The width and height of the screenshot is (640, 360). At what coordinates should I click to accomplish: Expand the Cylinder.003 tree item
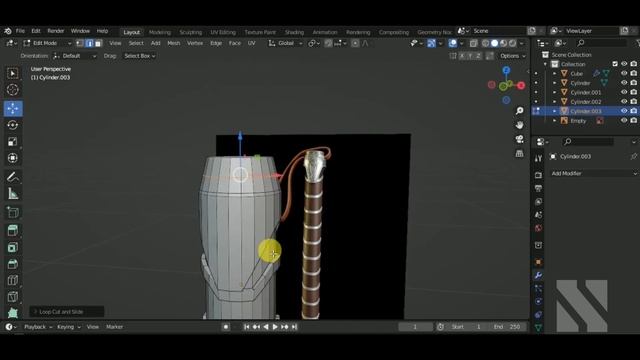[554, 111]
